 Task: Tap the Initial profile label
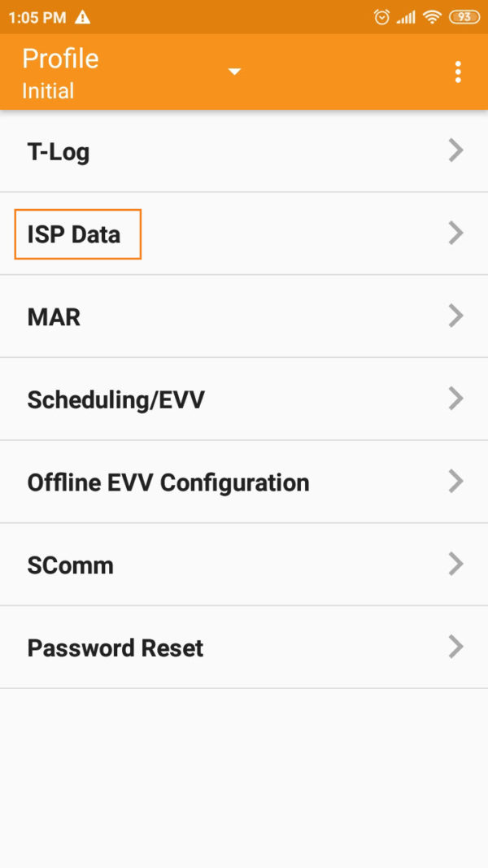46,91
